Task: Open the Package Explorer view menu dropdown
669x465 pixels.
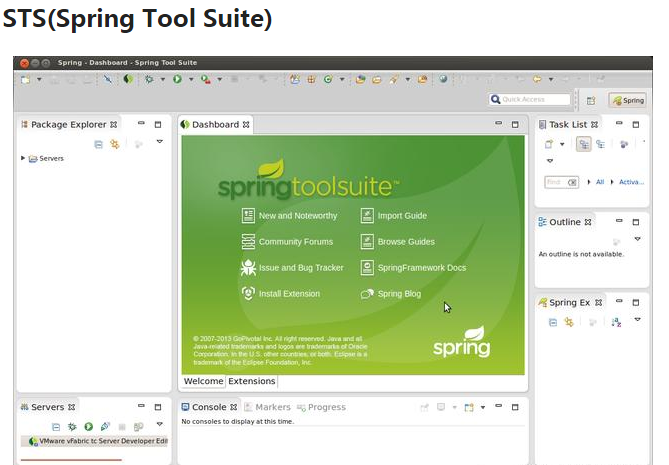Action: tap(159, 143)
